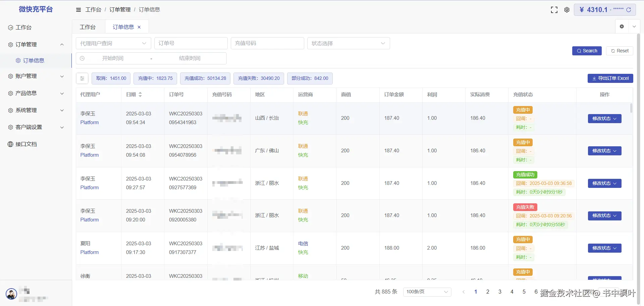Go to page 4 of orders
This screenshot has height=306, width=644.
(x=512, y=292)
